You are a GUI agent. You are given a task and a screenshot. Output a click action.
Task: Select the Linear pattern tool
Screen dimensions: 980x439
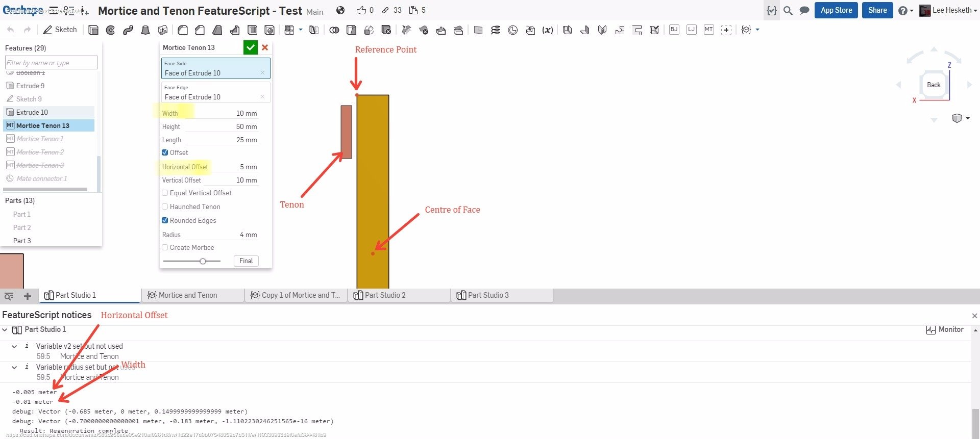click(x=289, y=30)
